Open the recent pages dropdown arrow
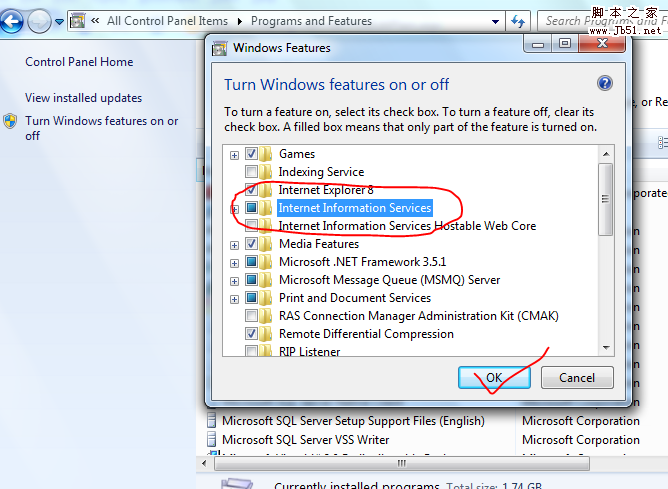 (x=59, y=21)
